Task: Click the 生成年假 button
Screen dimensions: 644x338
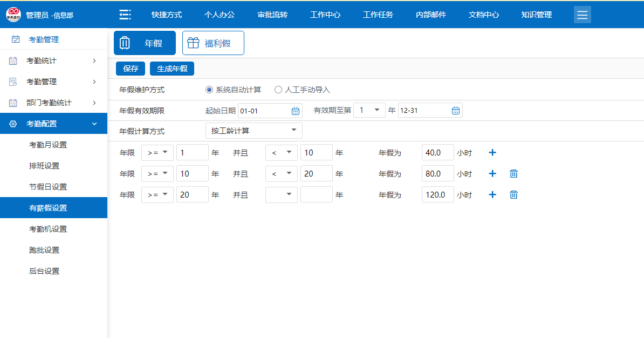Action: pos(172,69)
